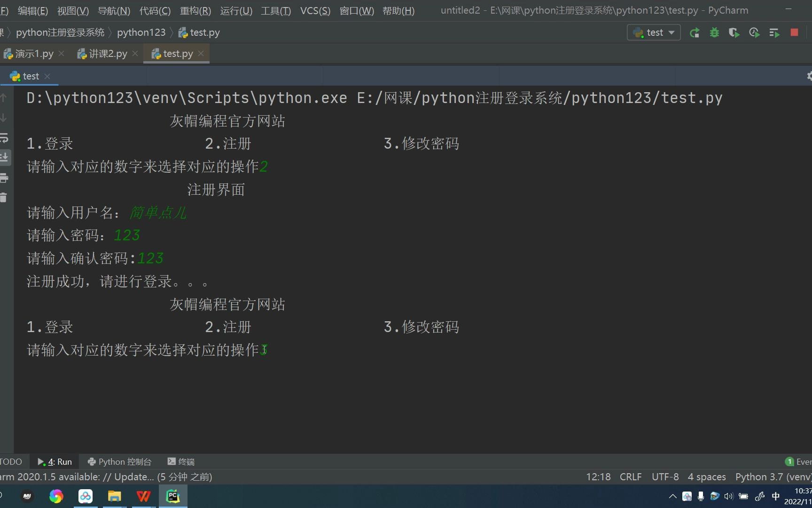812x508 pixels.
Task: Open the MI taskbar icon
Action: click(27, 496)
